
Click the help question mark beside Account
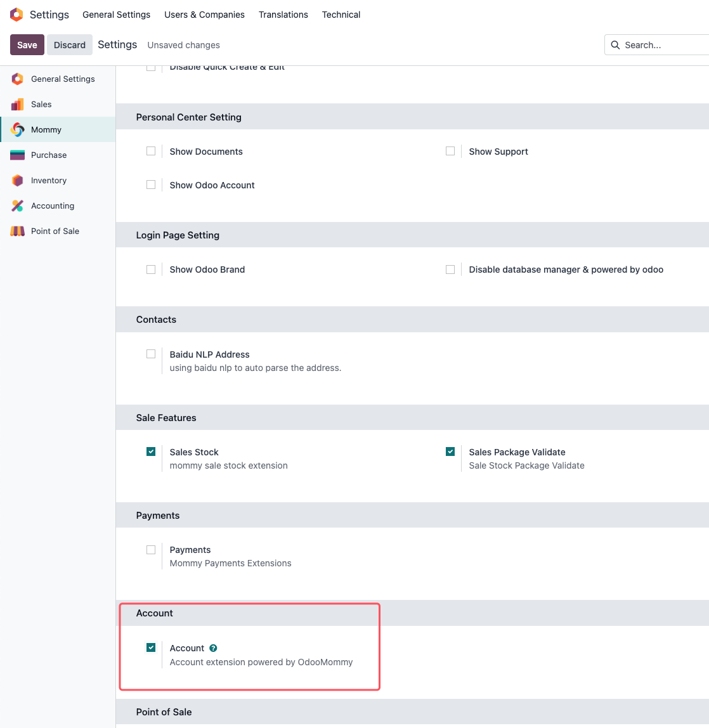(x=213, y=648)
